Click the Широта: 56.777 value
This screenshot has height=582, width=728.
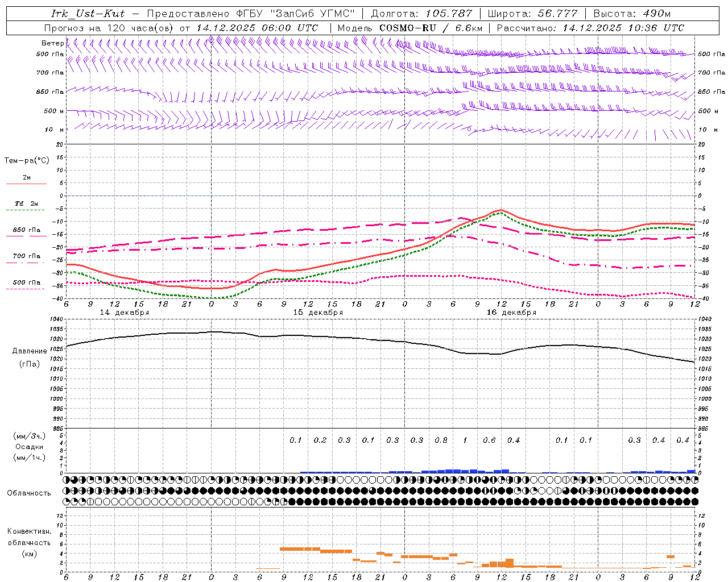[x=533, y=14]
